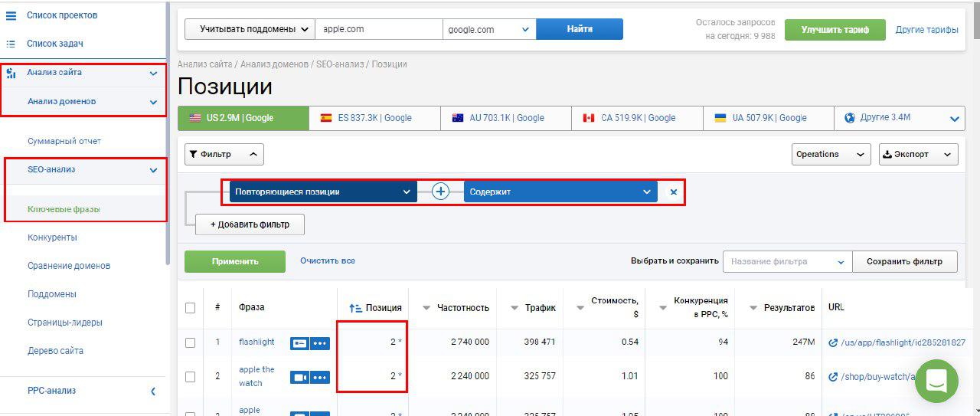Open Поддомены in the sidebar
The width and height of the screenshot is (980, 416).
[x=52, y=294]
